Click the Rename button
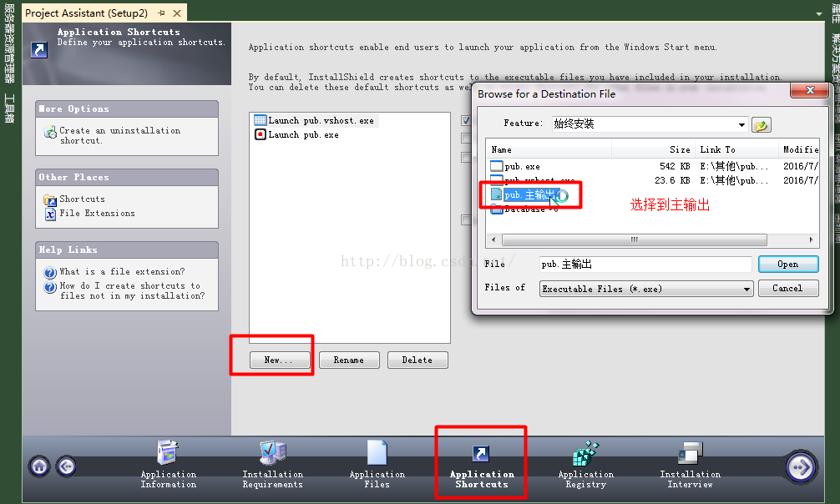The height and width of the screenshot is (504, 840). click(349, 360)
